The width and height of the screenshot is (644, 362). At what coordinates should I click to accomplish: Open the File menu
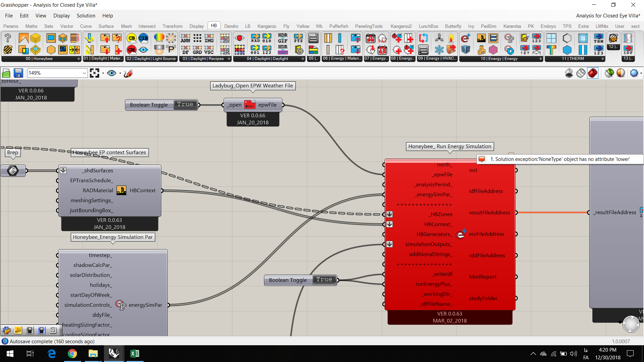(x=9, y=16)
